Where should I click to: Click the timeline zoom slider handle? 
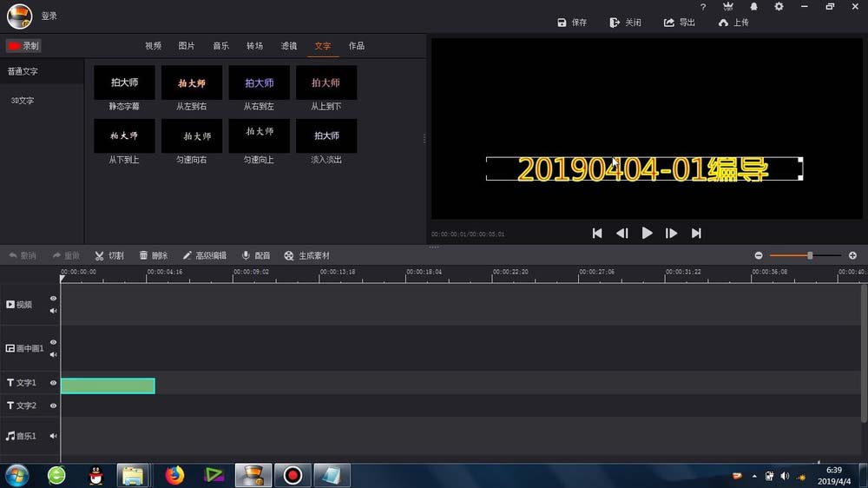810,255
